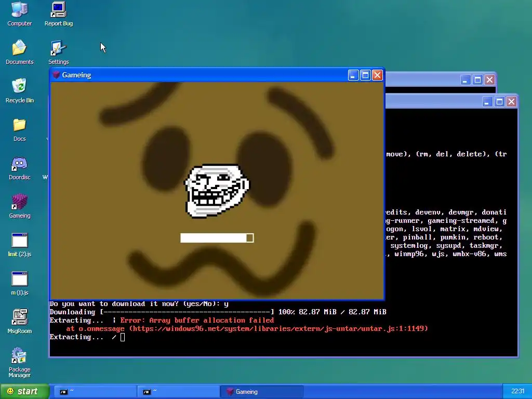This screenshot has width=532, height=399.
Task: Close the rearmost terminal window
Action: [x=489, y=80]
